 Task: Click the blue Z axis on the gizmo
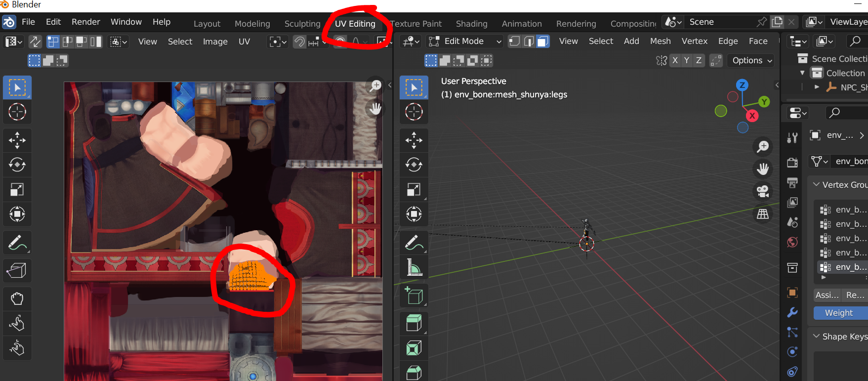tap(742, 85)
